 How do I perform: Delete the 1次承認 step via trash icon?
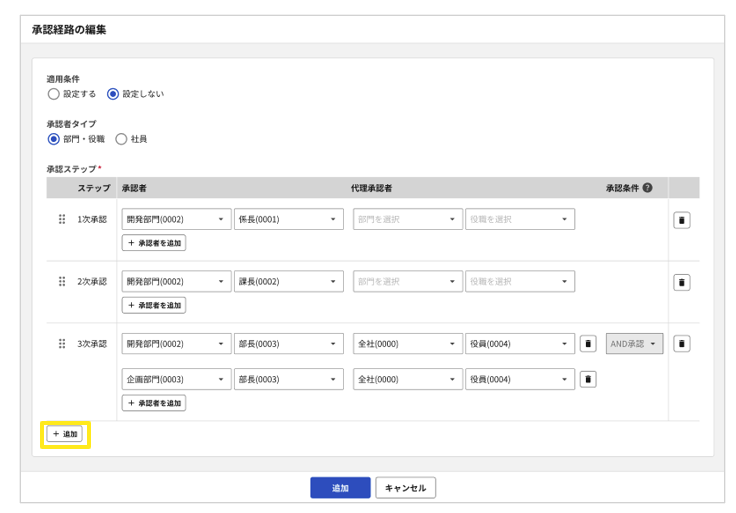point(681,220)
